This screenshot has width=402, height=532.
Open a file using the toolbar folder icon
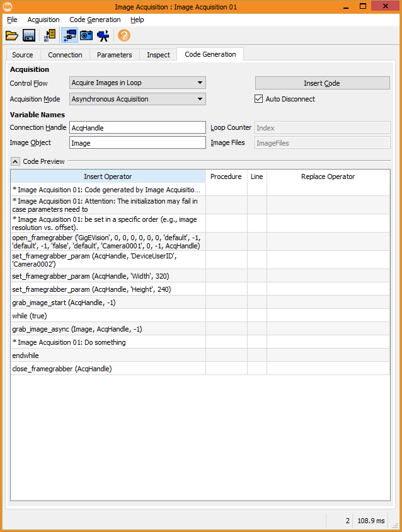pyautogui.click(x=12, y=35)
